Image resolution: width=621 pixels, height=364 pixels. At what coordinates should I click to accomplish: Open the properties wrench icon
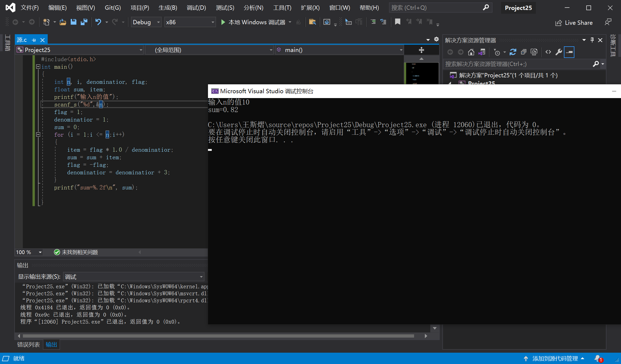(x=558, y=52)
